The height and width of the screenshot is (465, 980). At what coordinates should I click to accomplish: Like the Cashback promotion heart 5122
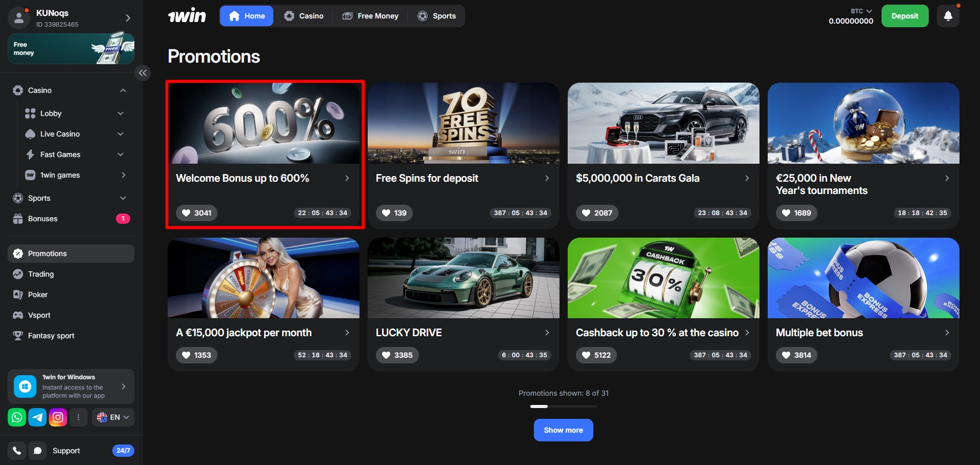596,355
